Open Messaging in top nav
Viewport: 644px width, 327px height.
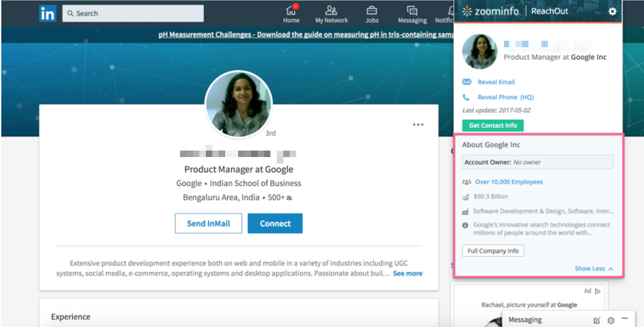point(412,14)
